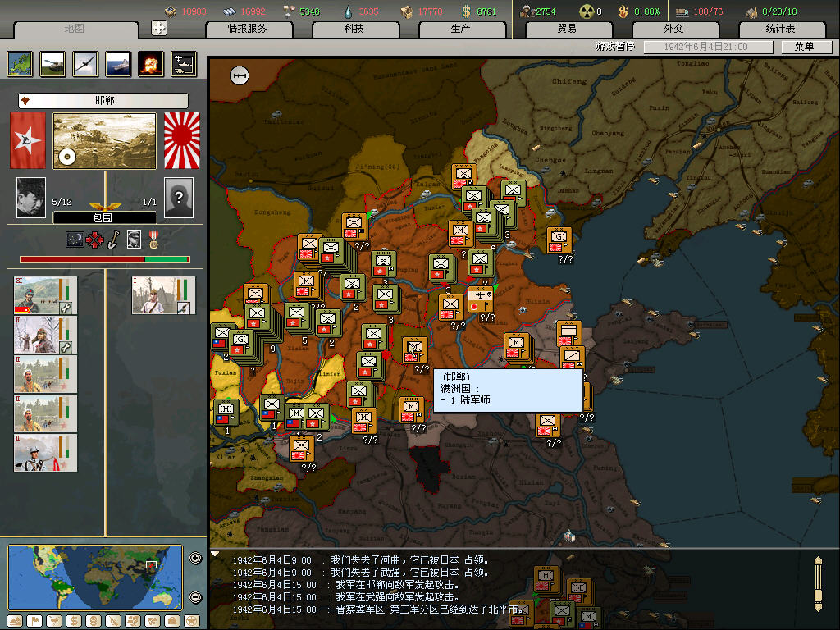840x630 pixels.
Task: Open the 贸易 trade tab
Action: 568,29
